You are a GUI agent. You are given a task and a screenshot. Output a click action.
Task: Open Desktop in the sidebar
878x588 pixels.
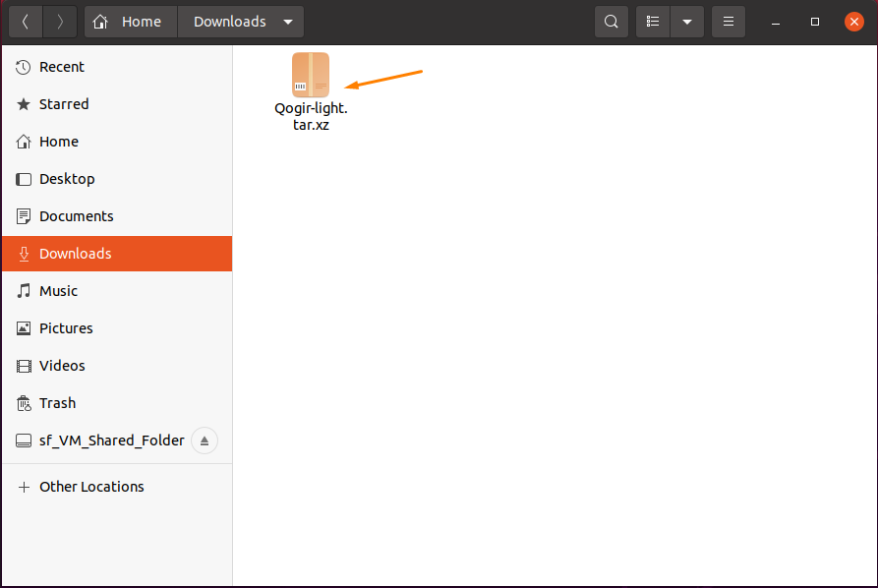pyautogui.click(x=117, y=179)
